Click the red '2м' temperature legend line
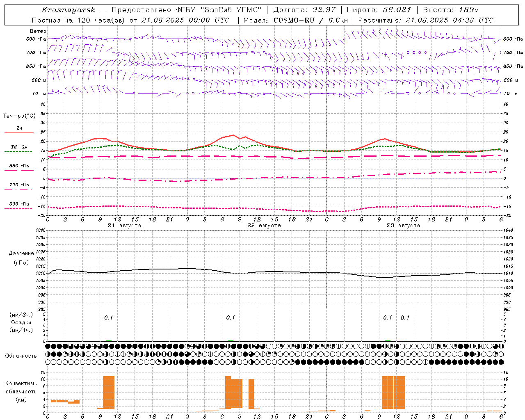This screenshot has width=525, height=420. pyautogui.click(x=19, y=132)
